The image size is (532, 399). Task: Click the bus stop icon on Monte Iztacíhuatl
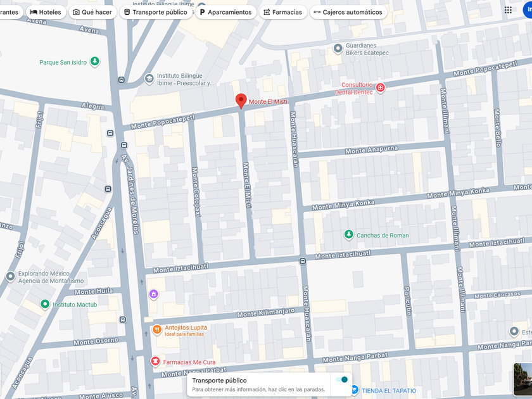coord(302,261)
